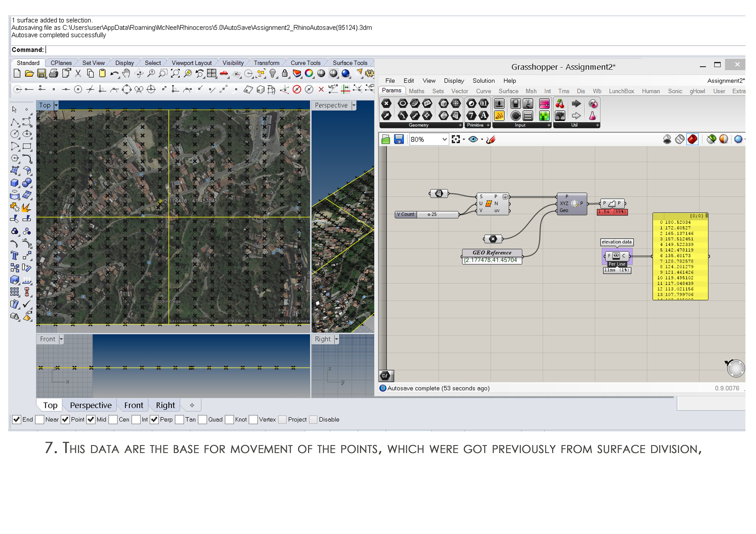Click Grasshopper save document icon
Screen dimensions: 756x534
399,139
